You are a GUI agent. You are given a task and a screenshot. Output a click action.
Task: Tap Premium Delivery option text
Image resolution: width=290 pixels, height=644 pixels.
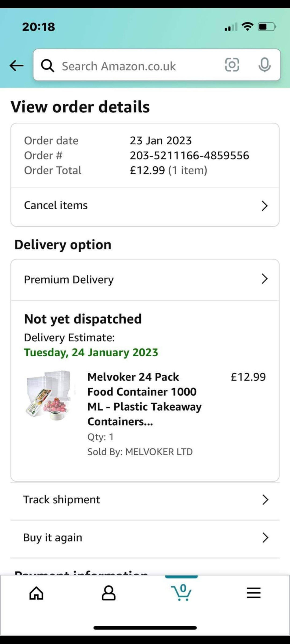[69, 280]
